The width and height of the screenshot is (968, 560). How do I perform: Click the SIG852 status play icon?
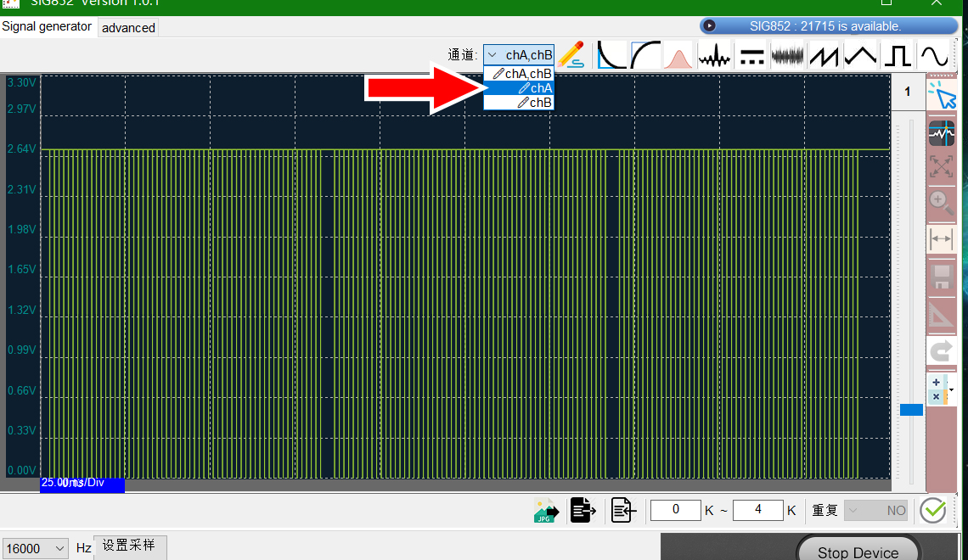click(709, 26)
